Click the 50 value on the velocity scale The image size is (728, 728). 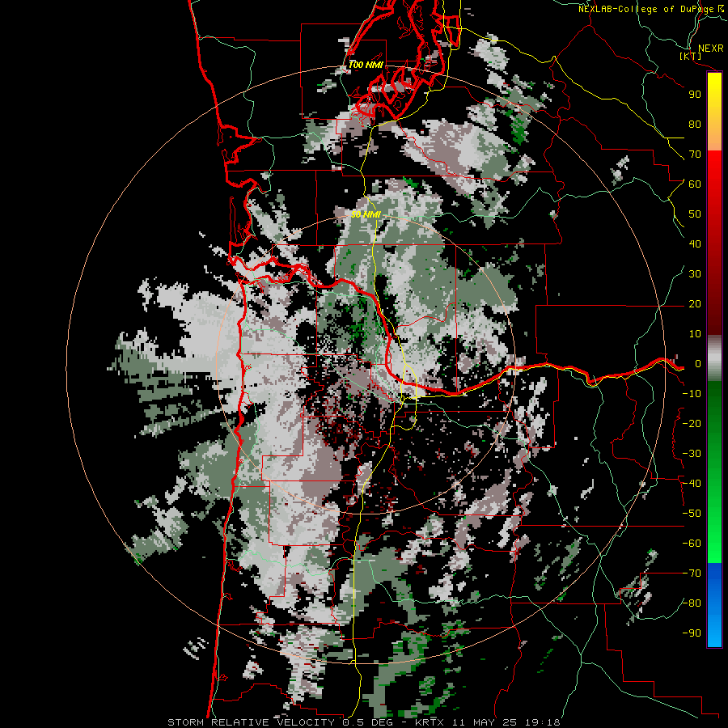click(695, 214)
